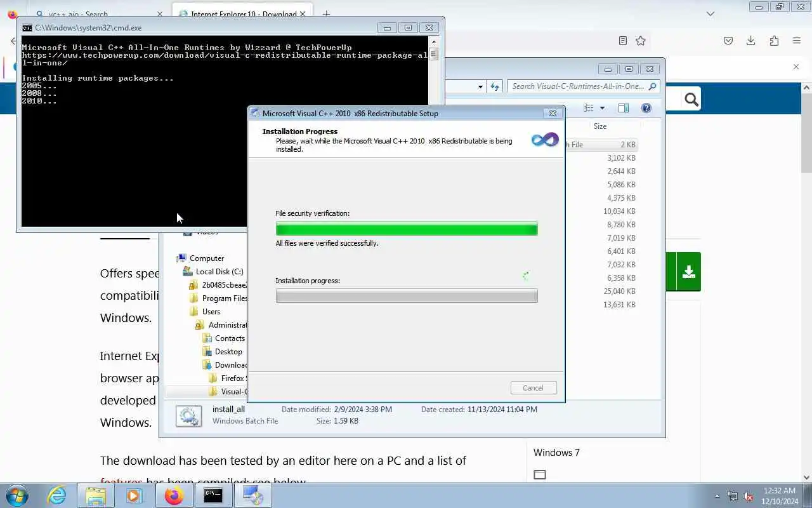Show hidden system tray icons
Viewport: 812px width, 508px height.
[x=717, y=496]
